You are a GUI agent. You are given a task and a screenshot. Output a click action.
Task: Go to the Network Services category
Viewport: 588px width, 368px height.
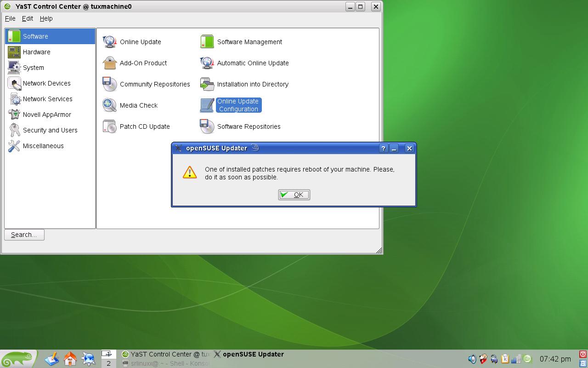tap(50, 99)
